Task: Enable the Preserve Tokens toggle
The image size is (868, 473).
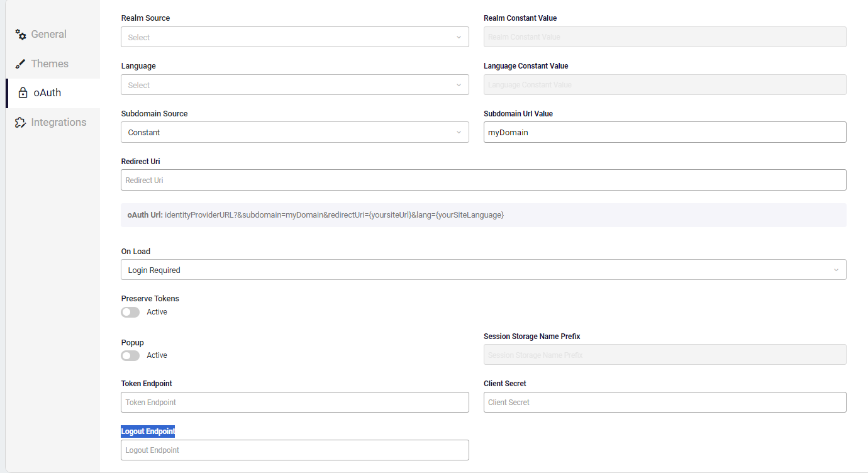Action: click(130, 312)
